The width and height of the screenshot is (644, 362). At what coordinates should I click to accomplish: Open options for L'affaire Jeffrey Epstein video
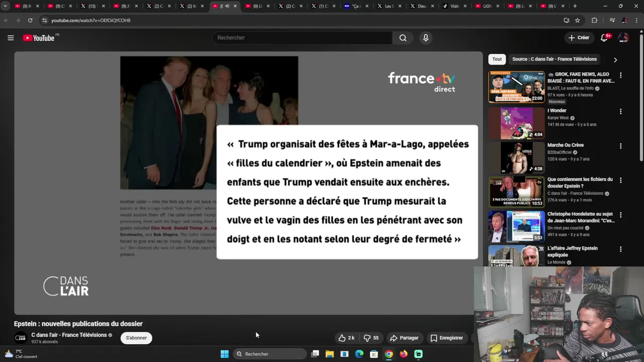coord(621,249)
